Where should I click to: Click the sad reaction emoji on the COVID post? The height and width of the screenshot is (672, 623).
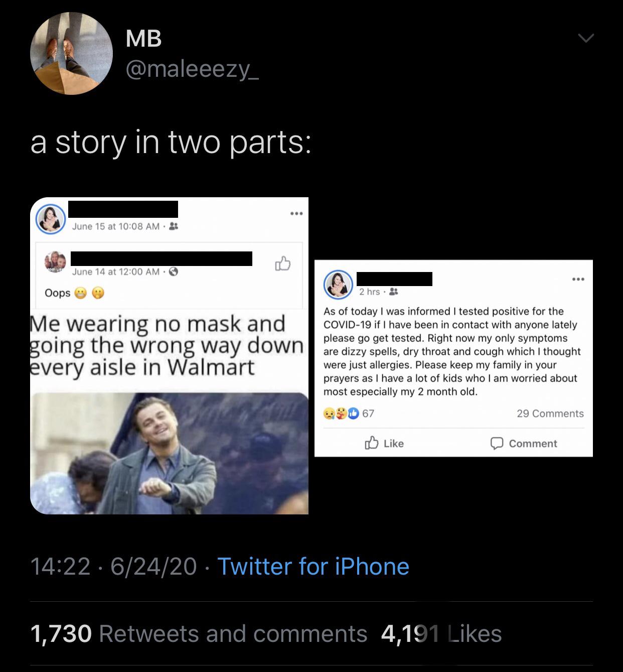pyautogui.click(x=329, y=413)
